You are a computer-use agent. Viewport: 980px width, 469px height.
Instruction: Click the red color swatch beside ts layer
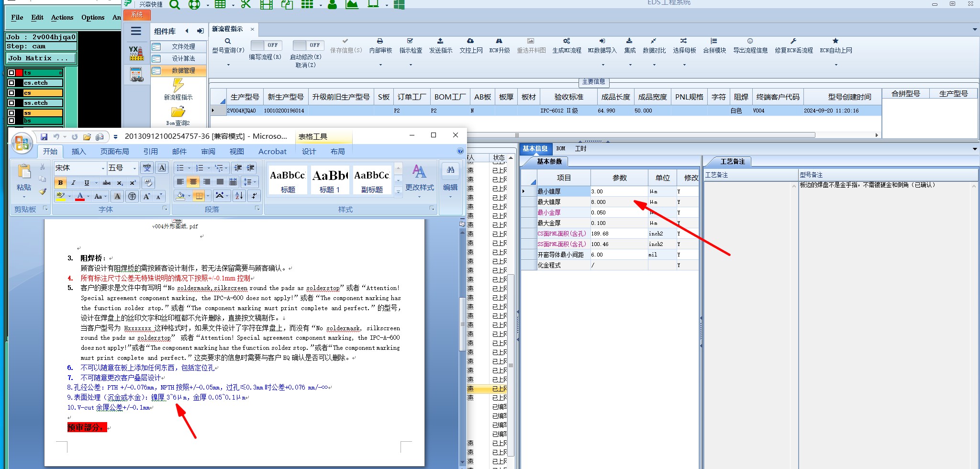click(19, 73)
